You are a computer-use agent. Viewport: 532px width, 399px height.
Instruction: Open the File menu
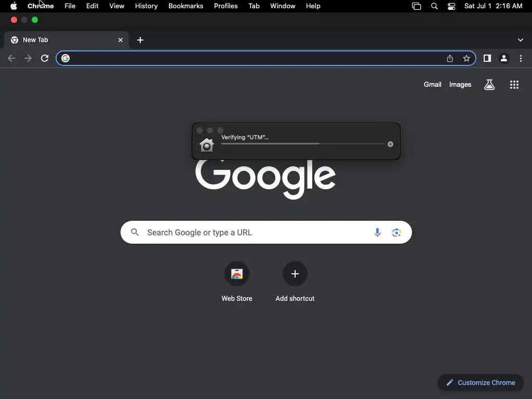70,6
